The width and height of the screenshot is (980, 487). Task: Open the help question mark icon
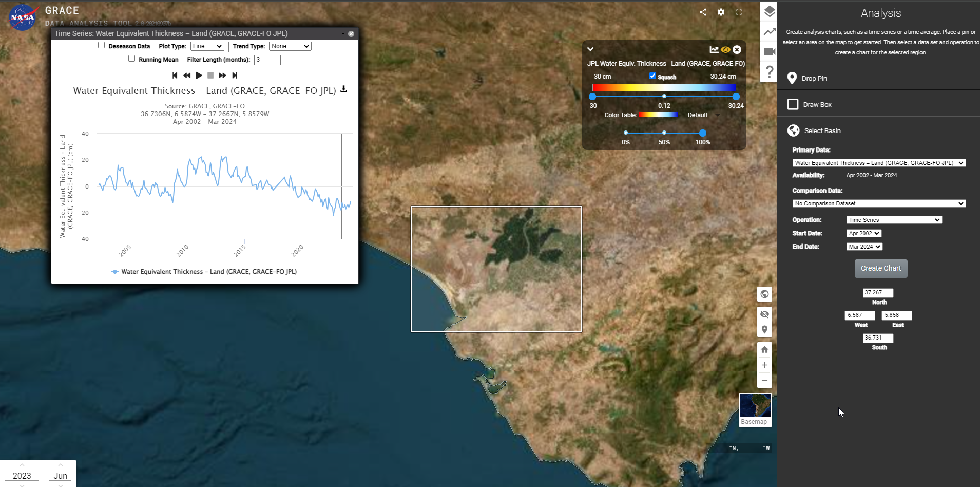coord(769,72)
